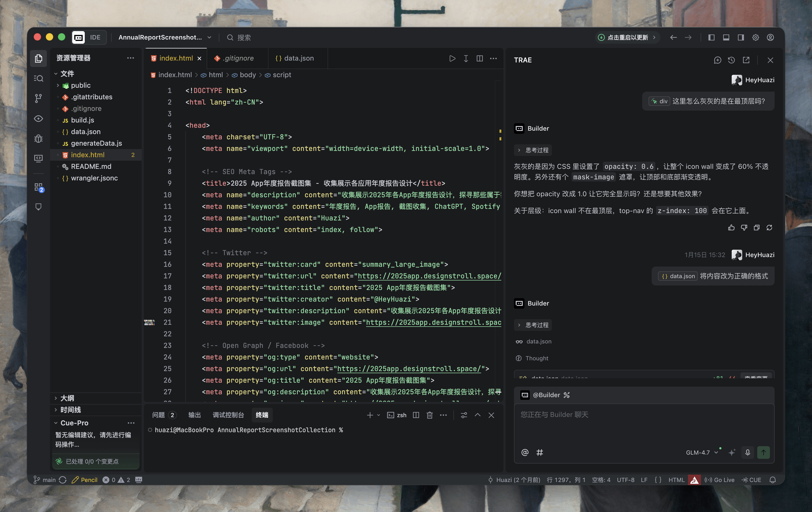Open chat history clock icon in TRAE panel
The image size is (812, 512).
[x=731, y=60]
